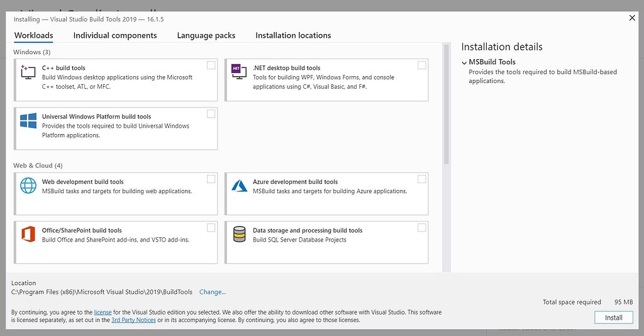Collapse the MSBuild Tools details section

pos(464,62)
